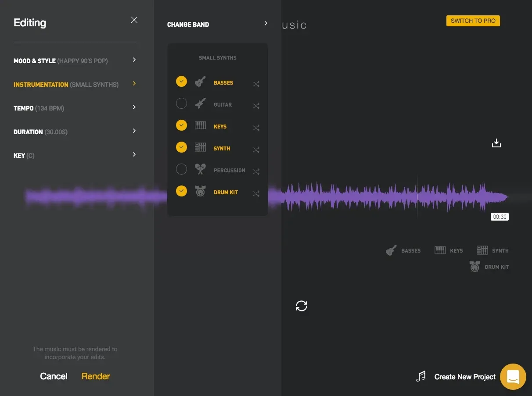Shuffle the Drum Kit instrument
This screenshot has width=532, height=396.
point(256,193)
